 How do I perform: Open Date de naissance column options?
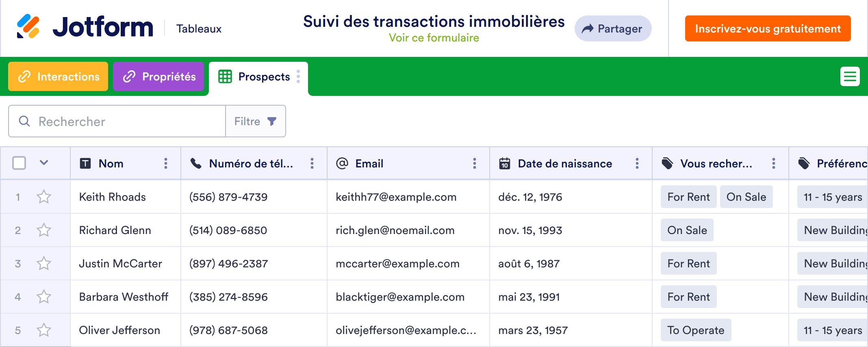(637, 163)
